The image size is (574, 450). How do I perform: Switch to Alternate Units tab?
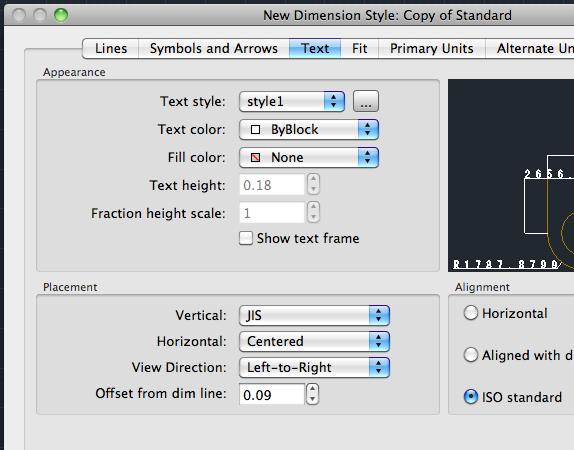tap(530, 48)
